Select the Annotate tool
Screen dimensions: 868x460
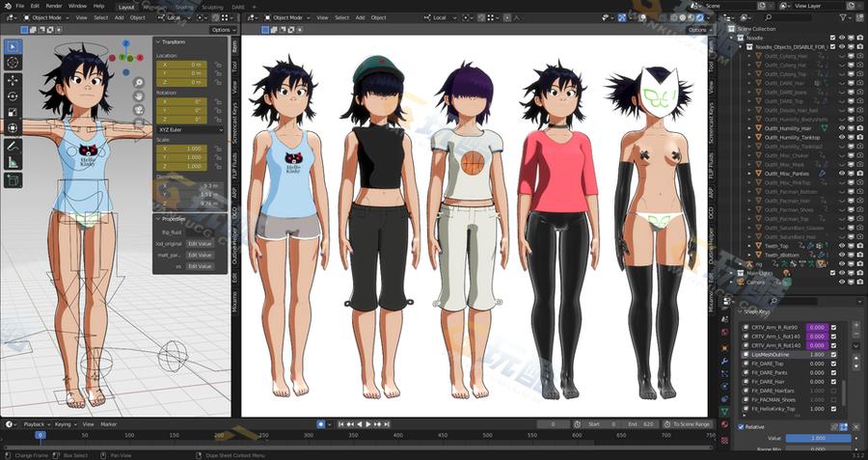click(14, 147)
